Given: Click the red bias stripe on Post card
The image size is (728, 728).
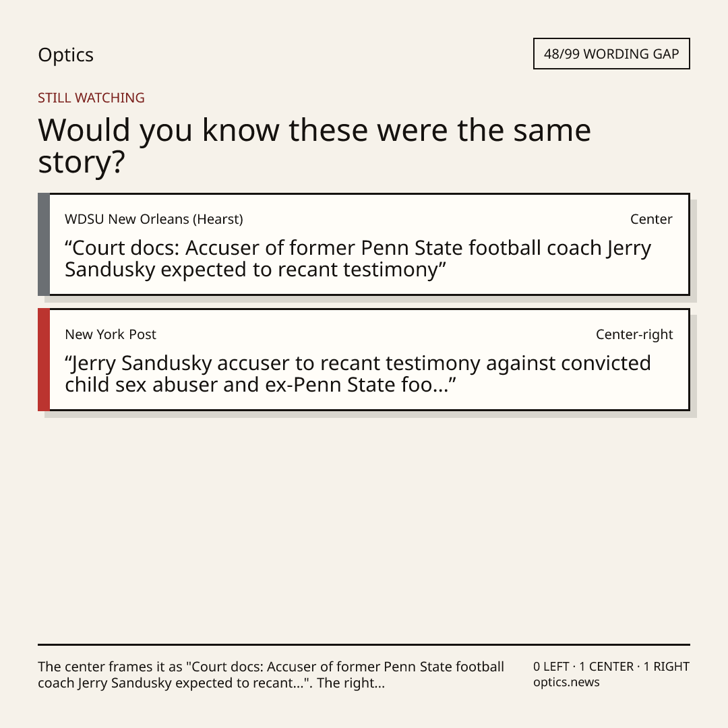Looking at the screenshot, I should click(x=44, y=359).
